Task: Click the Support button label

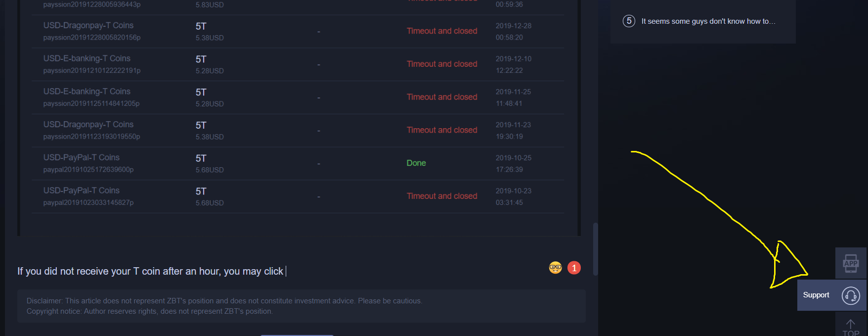Action: pos(816,295)
